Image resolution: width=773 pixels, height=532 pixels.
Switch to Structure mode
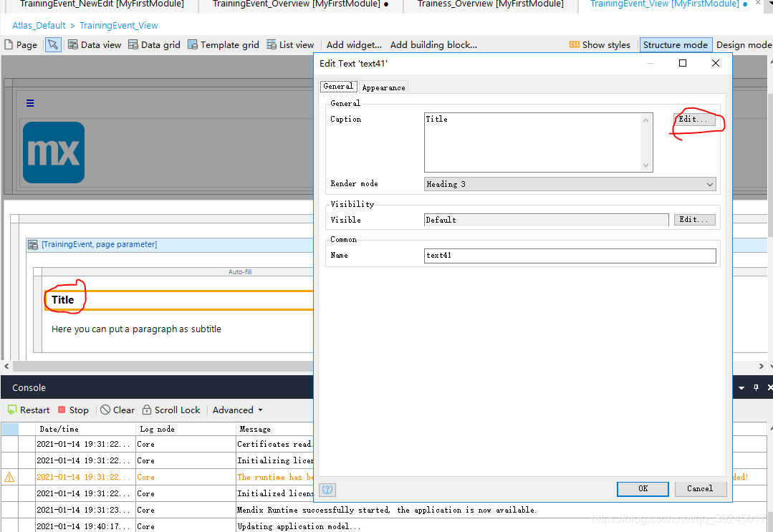point(675,44)
